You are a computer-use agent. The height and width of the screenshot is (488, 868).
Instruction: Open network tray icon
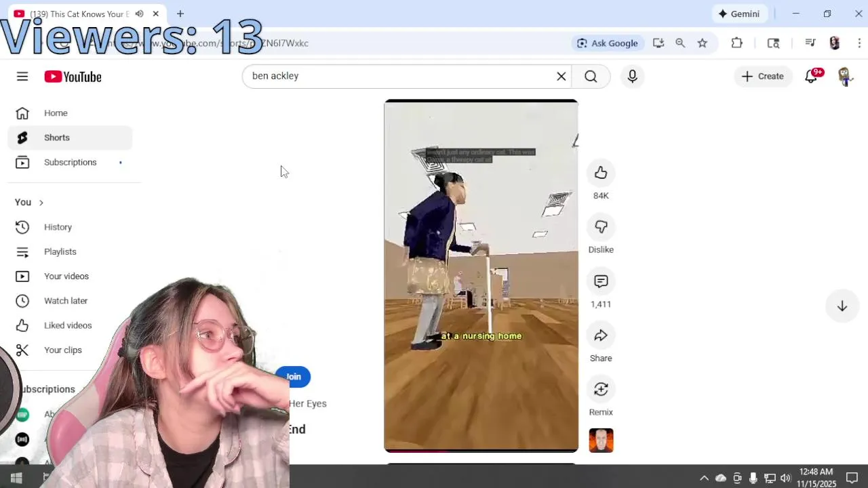770,478
